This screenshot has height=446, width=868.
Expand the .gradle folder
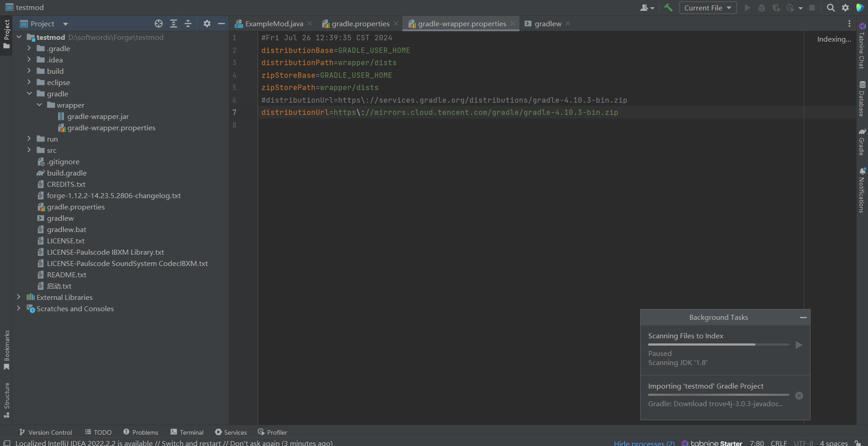(x=29, y=48)
